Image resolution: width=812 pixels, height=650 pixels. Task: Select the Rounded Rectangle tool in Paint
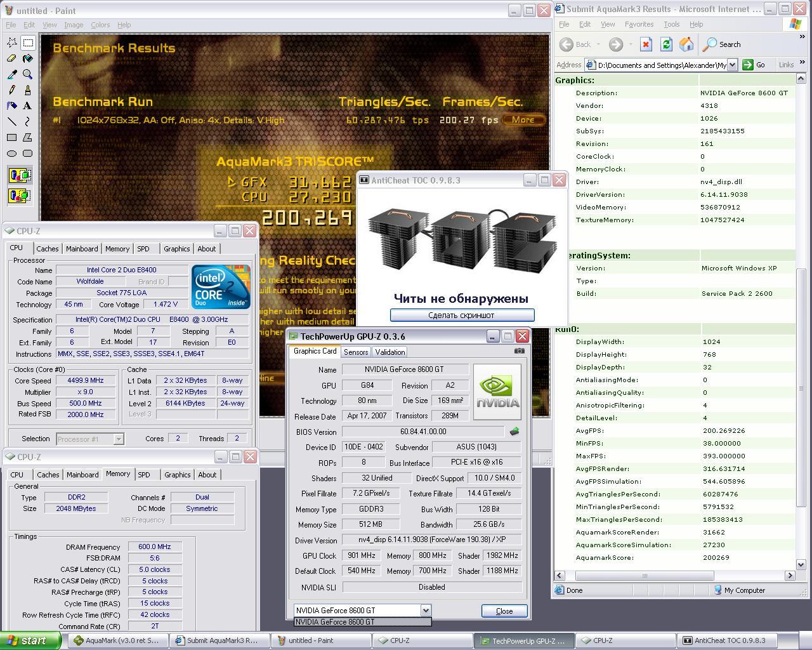[x=28, y=153]
